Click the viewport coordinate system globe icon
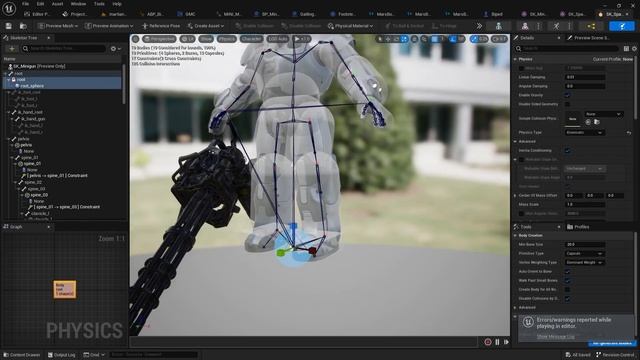The width and height of the screenshot is (640, 360). [414, 39]
